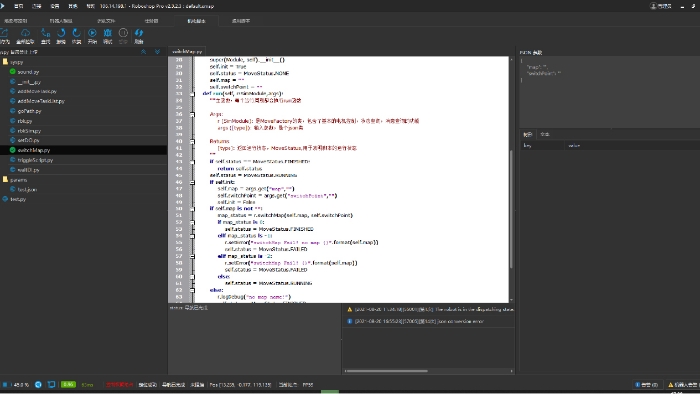This screenshot has height=394, width=700.
Task: Click the Save As toolbar icon
Action: point(4,33)
